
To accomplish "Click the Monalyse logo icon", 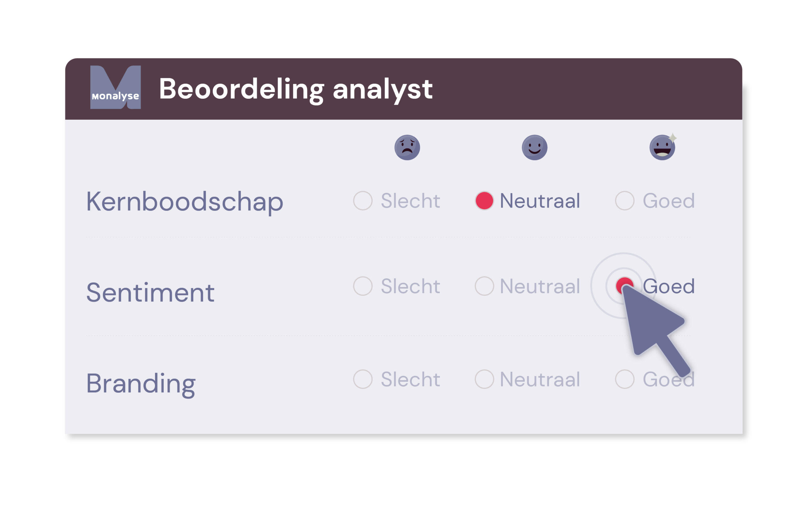I will point(115,87).
